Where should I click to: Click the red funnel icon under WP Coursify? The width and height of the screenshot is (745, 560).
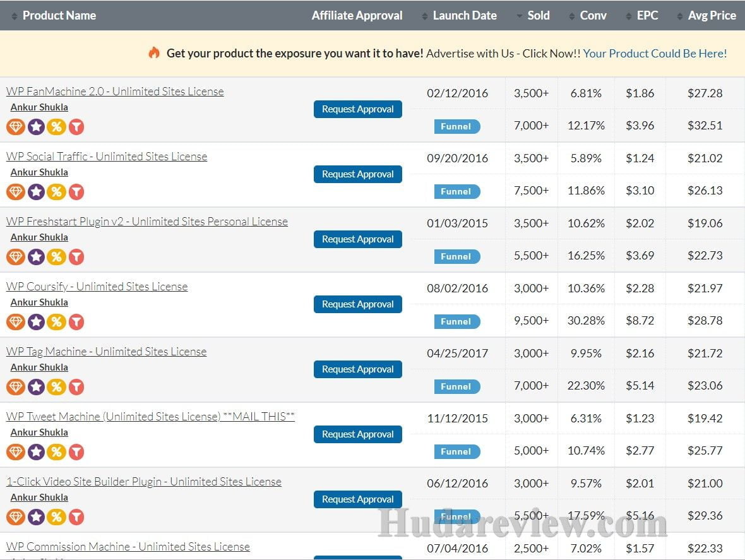tap(76, 322)
